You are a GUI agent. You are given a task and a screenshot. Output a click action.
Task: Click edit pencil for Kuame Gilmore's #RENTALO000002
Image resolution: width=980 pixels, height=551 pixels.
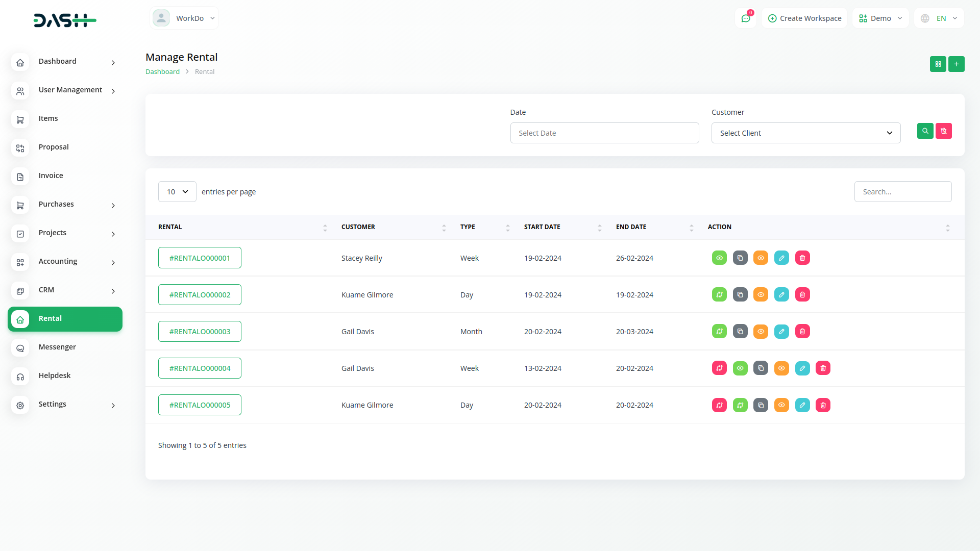(x=781, y=294)
